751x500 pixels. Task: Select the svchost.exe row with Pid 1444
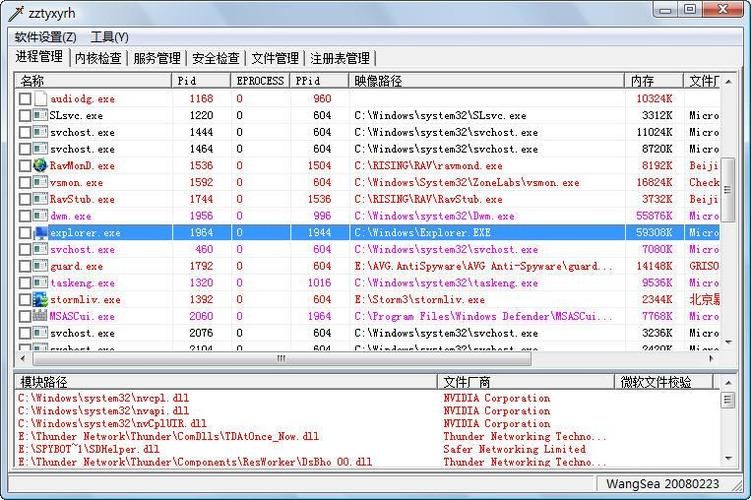367,132
